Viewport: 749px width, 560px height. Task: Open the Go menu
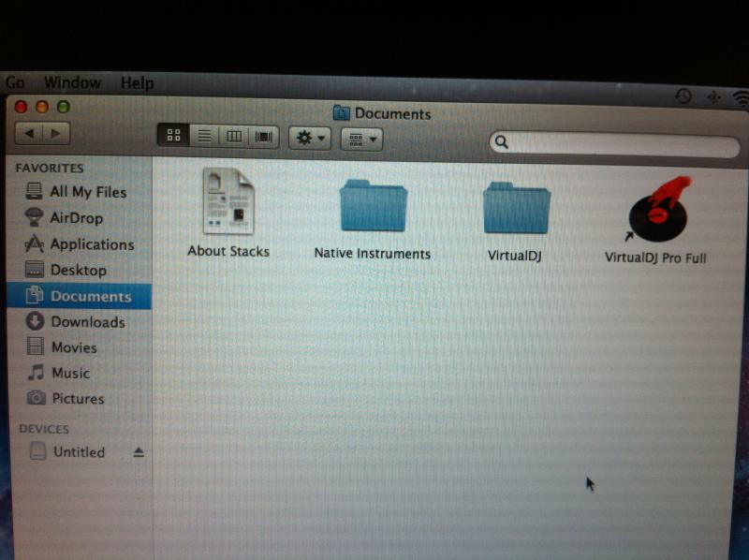15,82
